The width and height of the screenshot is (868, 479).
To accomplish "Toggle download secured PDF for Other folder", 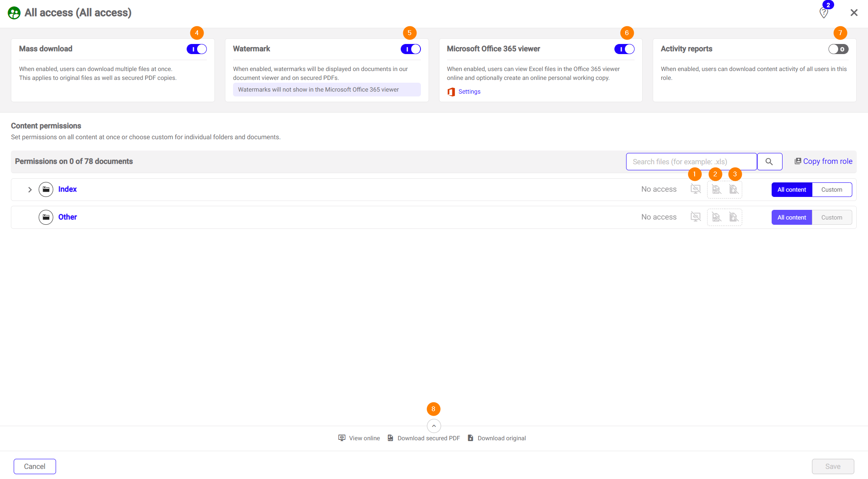I will [716, 217].
